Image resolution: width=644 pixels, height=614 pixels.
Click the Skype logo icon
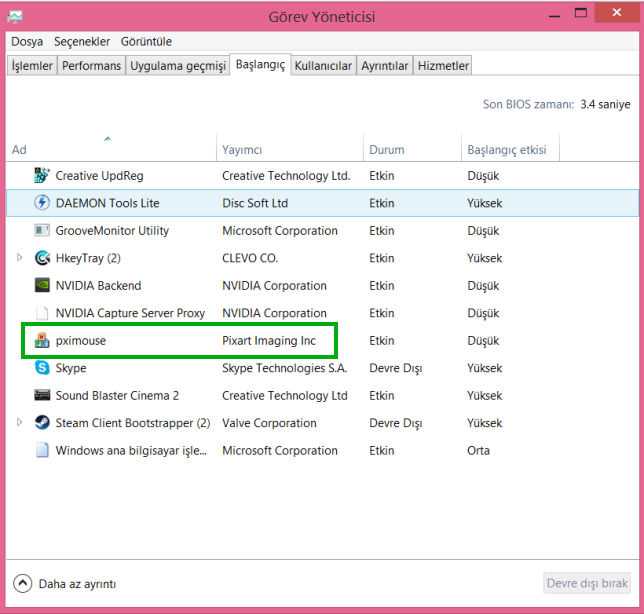click(42, 368)
